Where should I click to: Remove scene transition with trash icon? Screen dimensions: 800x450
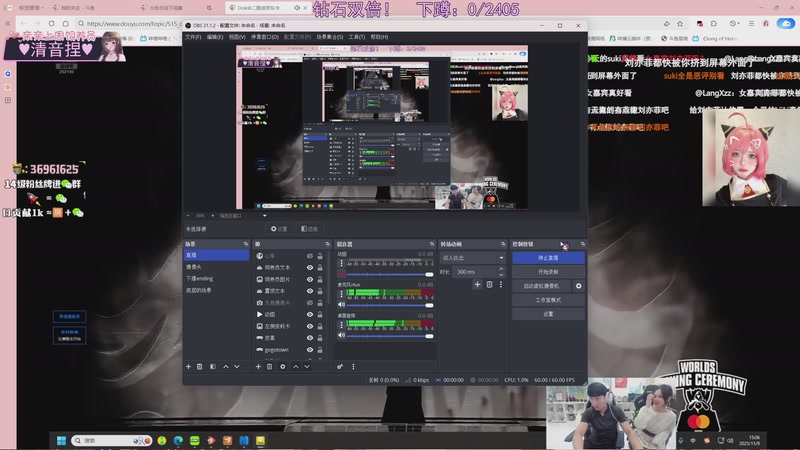point(489,284)
